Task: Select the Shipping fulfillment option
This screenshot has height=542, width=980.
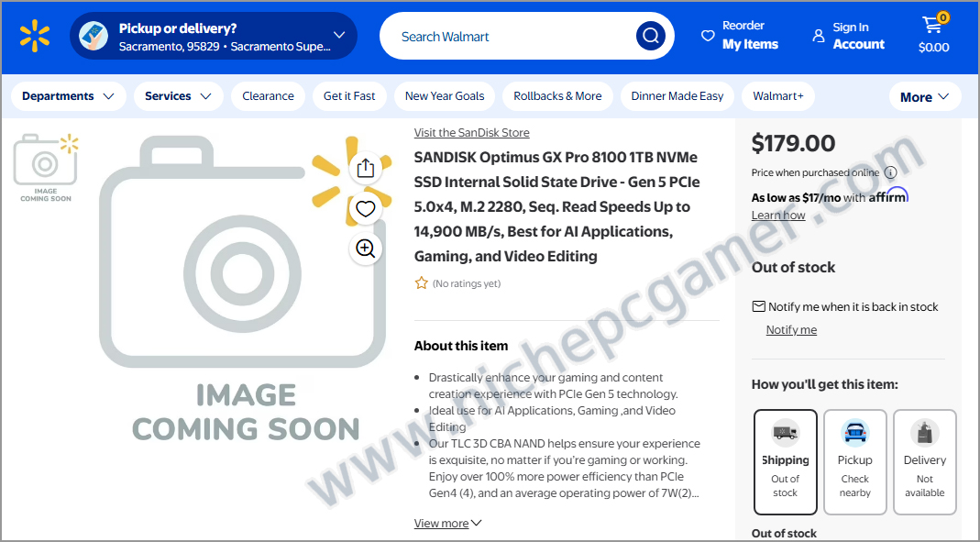Action: coord(785,461)
